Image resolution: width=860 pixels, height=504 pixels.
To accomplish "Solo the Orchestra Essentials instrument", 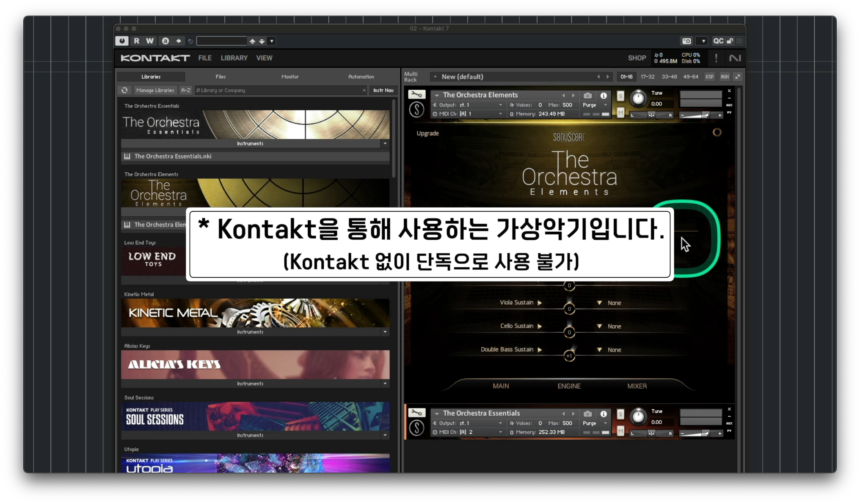I will 620,414.
